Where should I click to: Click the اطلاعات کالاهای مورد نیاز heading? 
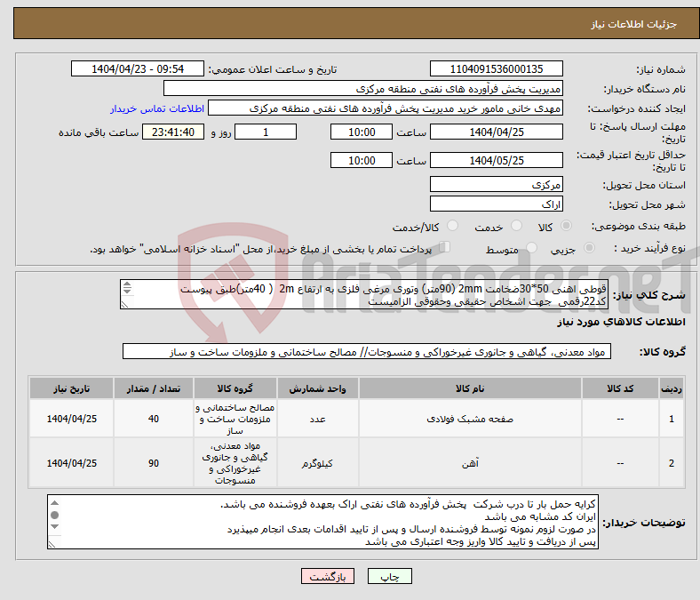(621, 322)
